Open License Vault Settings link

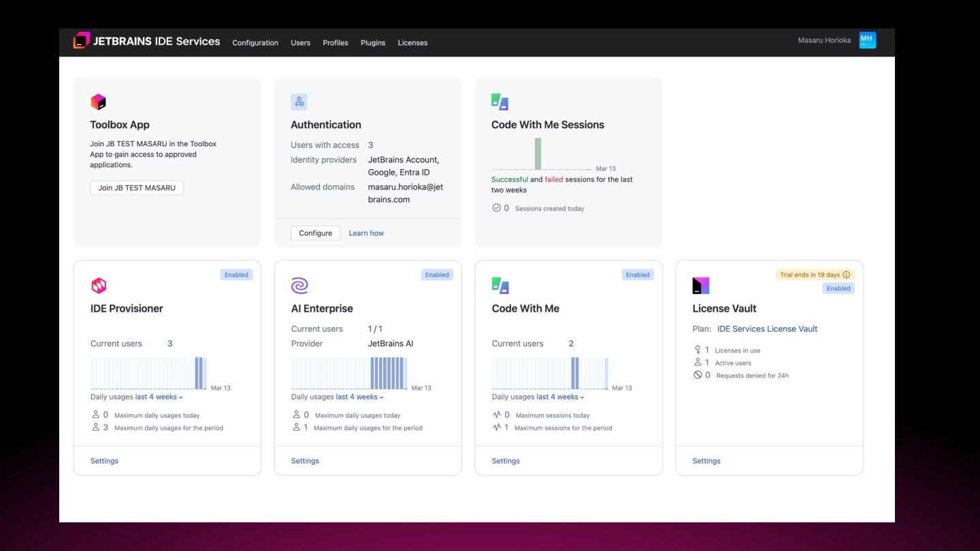[x=706, y=461]
